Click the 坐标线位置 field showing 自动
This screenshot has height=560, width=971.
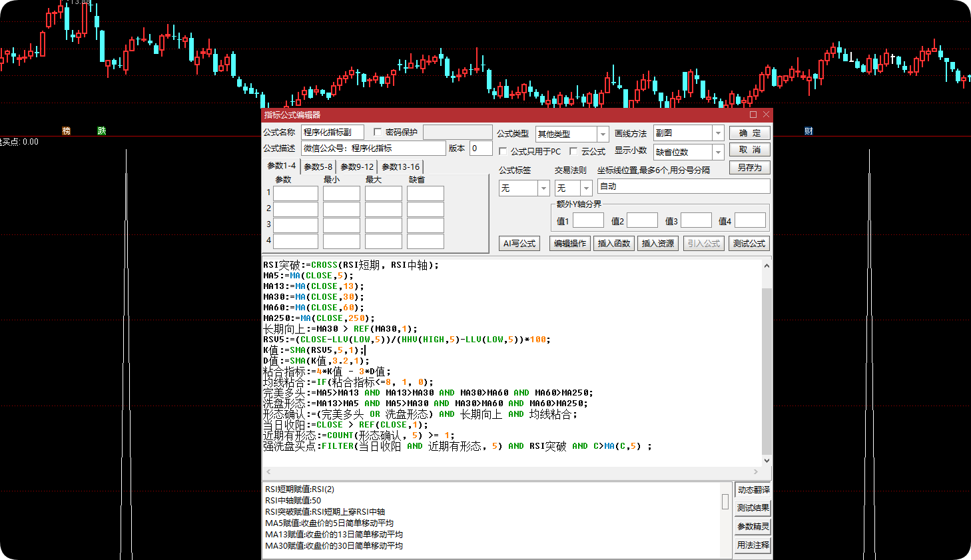click(683, 186)
